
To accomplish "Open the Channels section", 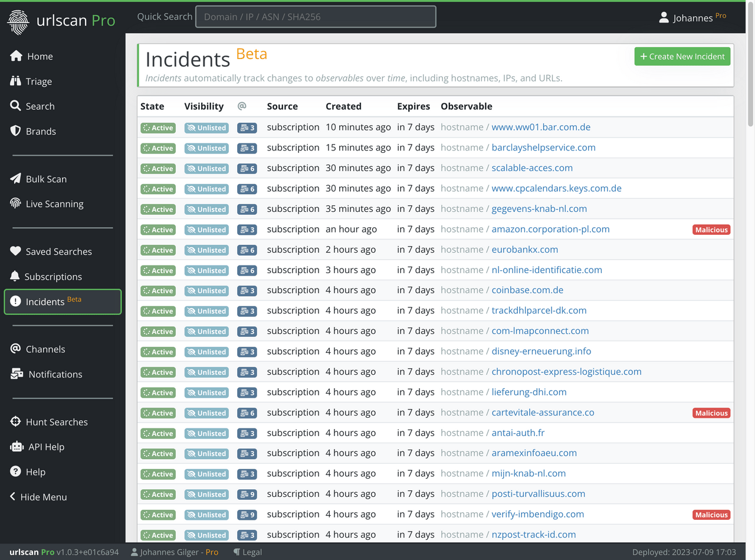I will pos(45,349).
